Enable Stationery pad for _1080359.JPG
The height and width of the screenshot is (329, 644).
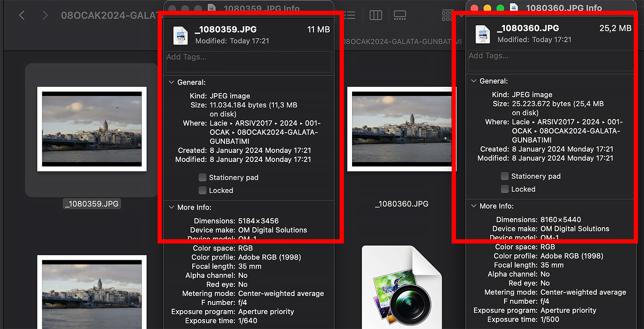pyautogui.click(x=203, y=177)
